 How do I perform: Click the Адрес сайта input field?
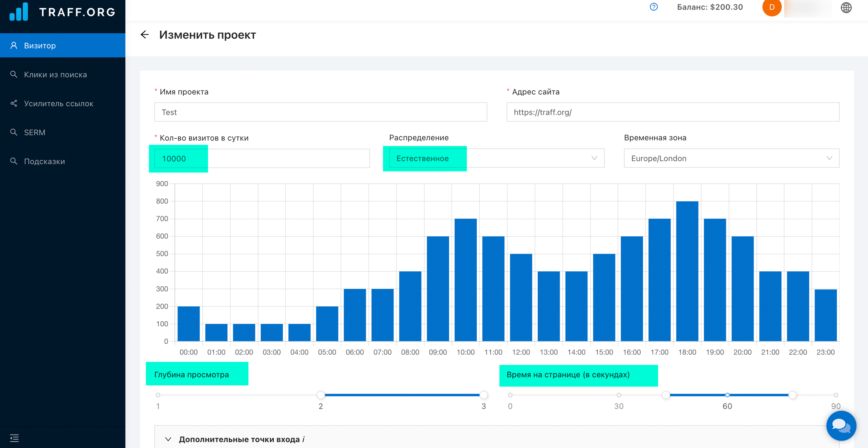[672, 112]
